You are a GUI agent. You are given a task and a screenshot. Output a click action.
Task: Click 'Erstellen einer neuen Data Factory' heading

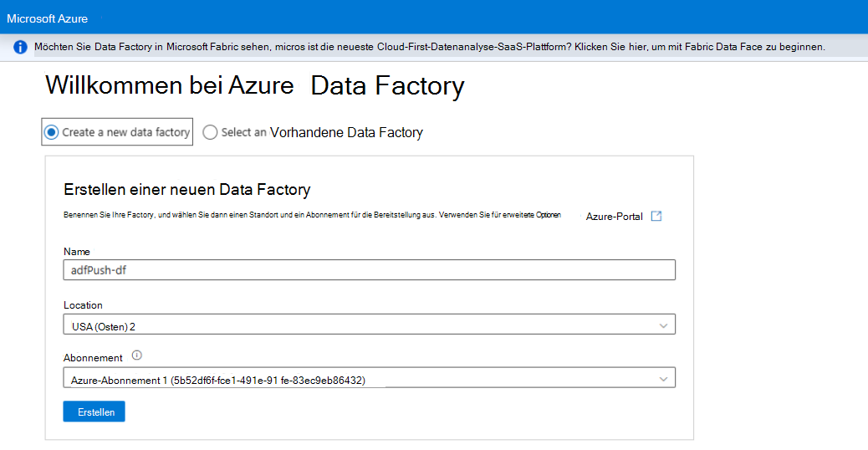[187, 190]
